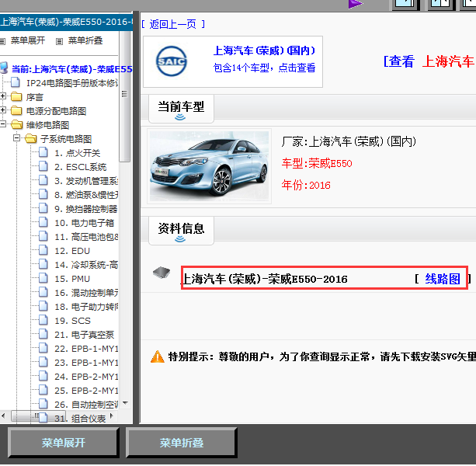Viewport: 476px width, 466px height.
Task: Click 菜单折叠 text in sidebar header
Action: tap(85, 40)
